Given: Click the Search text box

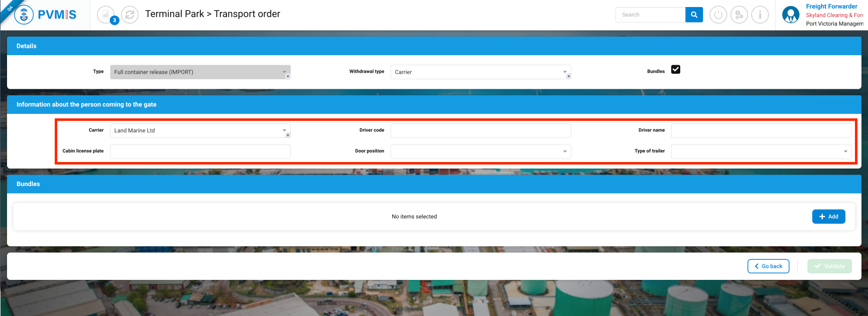Looking at the screenshot, I should tap(650, 15).
